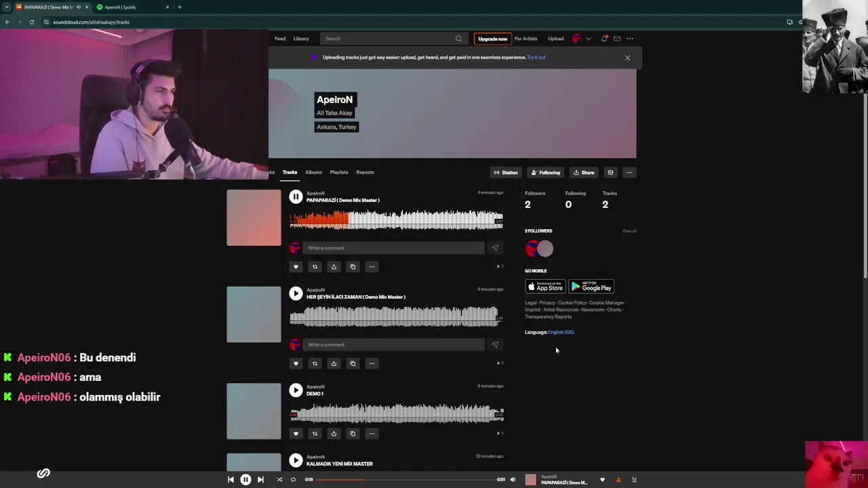Open the Reposts tab

pyautogui.click(x=365, y=172)
